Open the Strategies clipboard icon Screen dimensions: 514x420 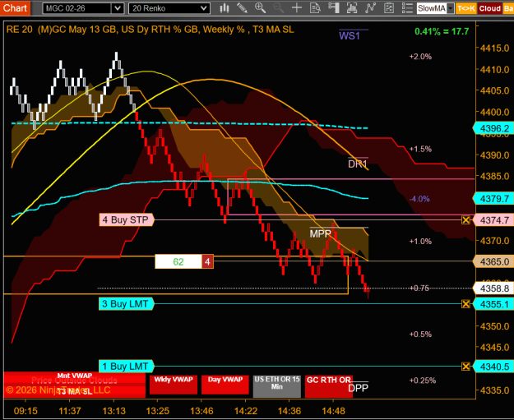tap(389, 8)
